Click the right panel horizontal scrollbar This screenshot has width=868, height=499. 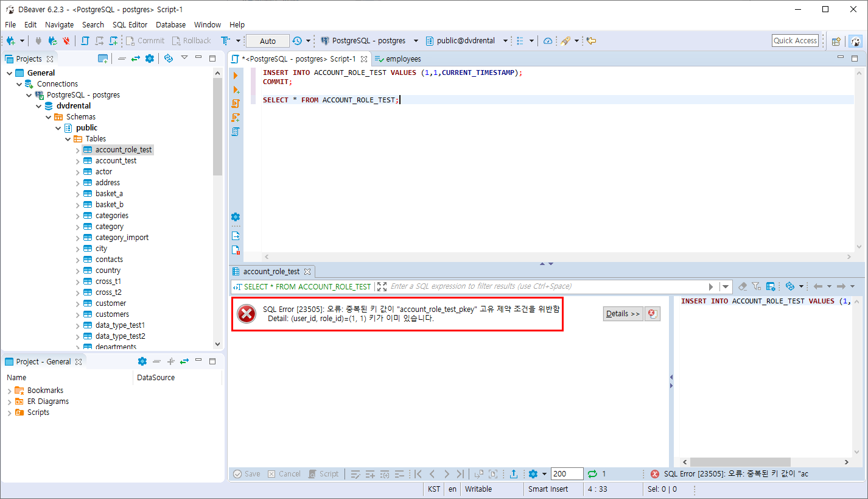click(740, 462)
